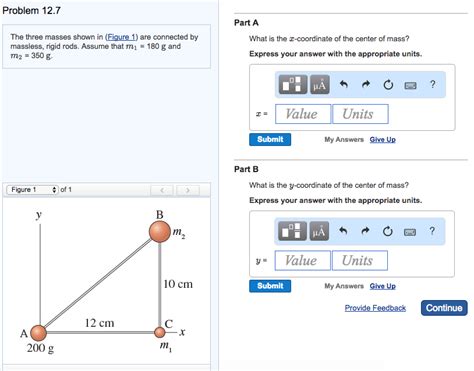Go to next figure arrow
Screen dimensions: 474x371
pos(188,190)
